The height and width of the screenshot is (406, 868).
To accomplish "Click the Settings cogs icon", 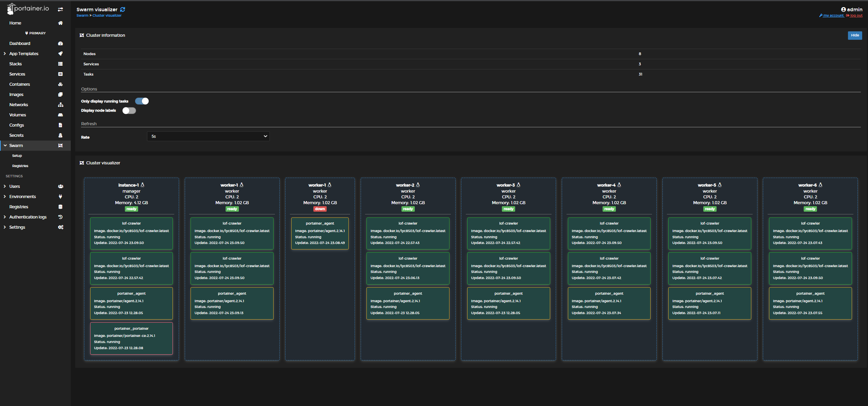I will pyautogui.click(x=60, y=227).
